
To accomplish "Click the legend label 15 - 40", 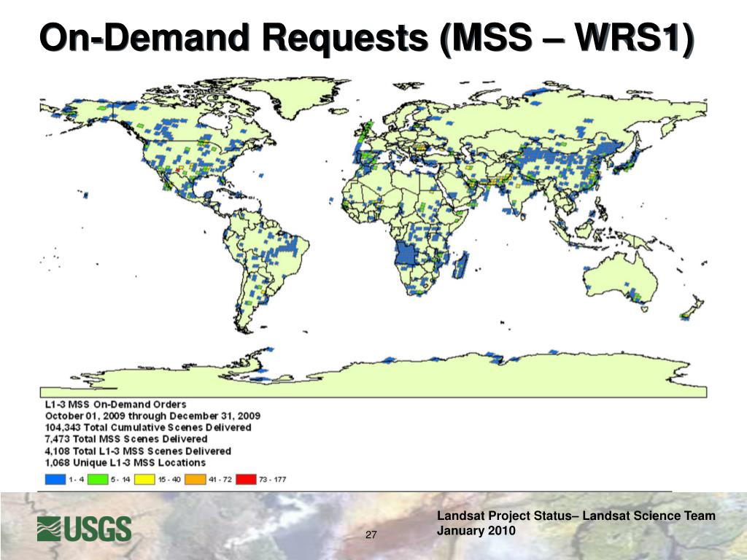I will [169, 480].
